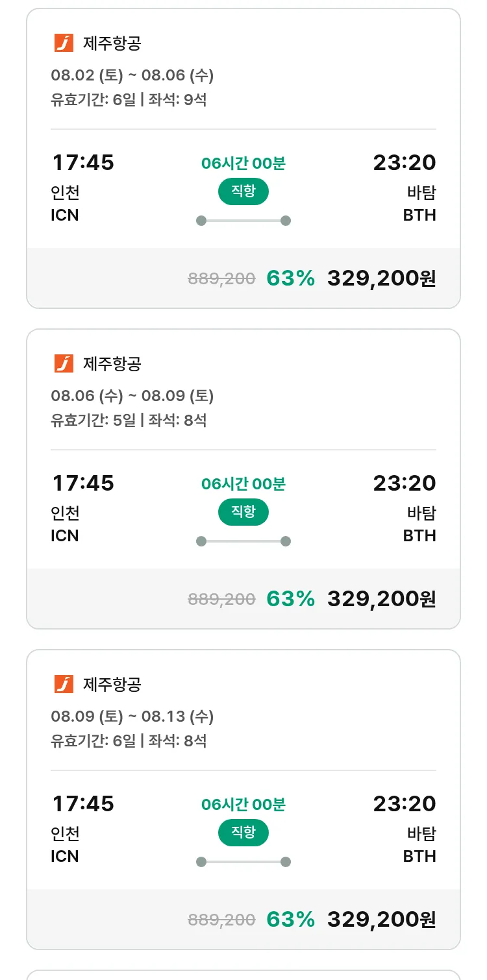This screenshot has height=980, width=487.
Task: Click Jeju Air logo on 08.09 flight card
Action: coord(64,684)
